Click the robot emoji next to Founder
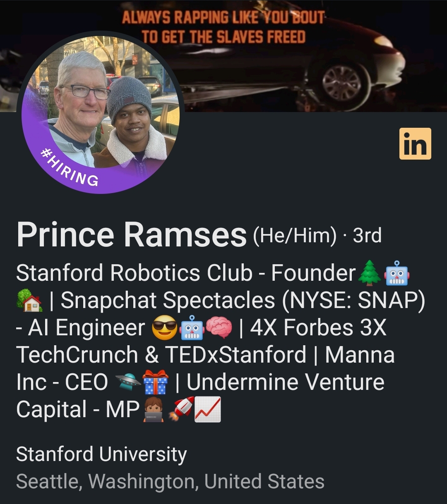Image resolution: width=447 pixels, height=504 pixels. (397, 273)
